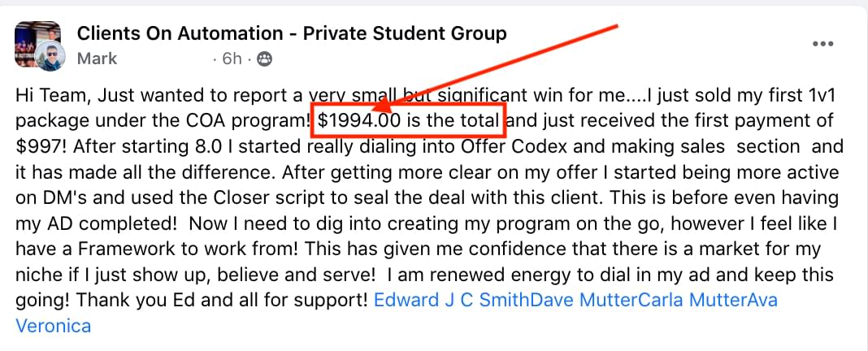Open the post options three-dot menu

coord(822,45)
